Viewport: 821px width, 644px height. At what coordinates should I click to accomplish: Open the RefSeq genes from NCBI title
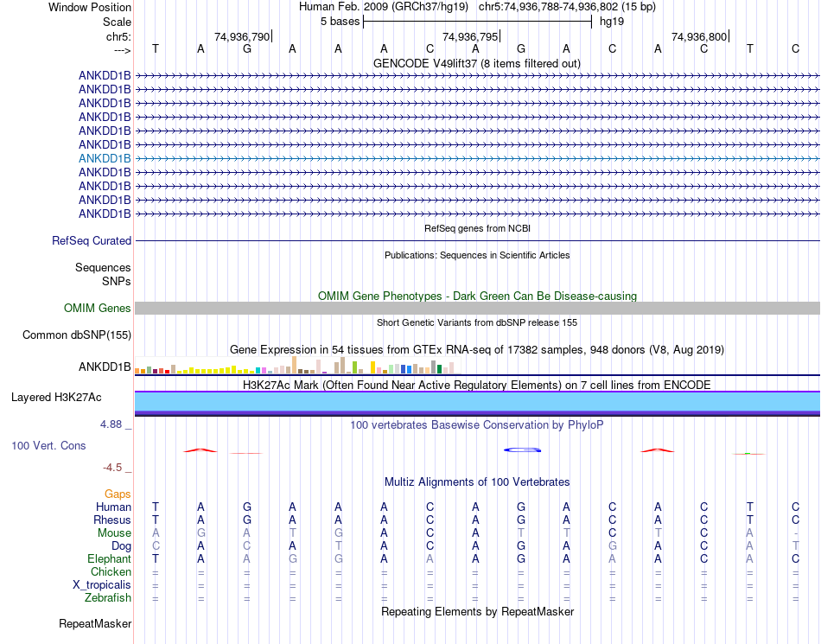[477, 228]
